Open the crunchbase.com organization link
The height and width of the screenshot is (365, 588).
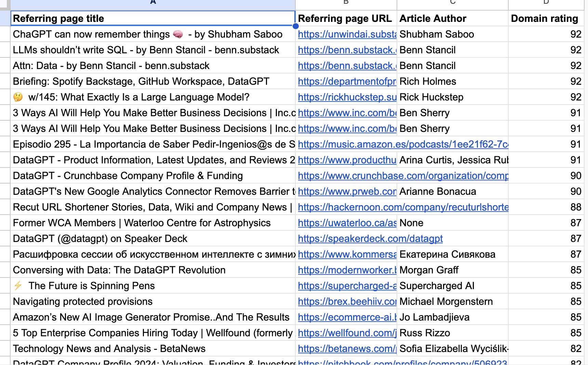pos(403,176)
